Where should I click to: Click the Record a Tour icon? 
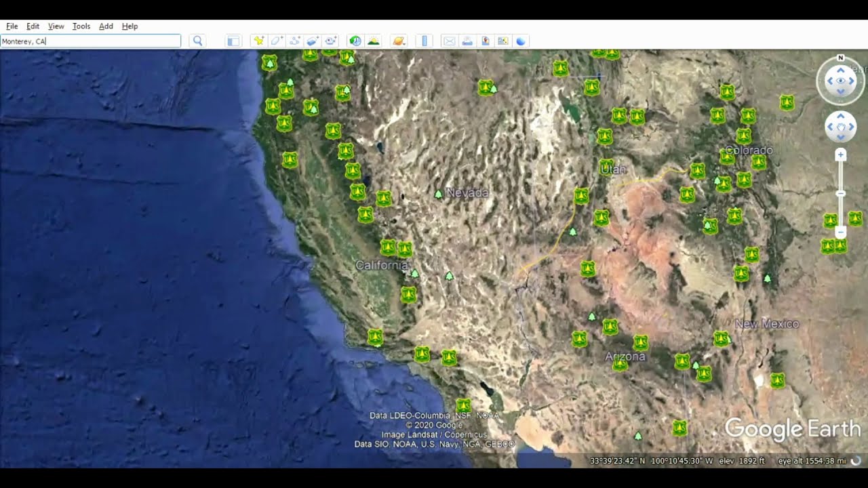tap(330, 41)
